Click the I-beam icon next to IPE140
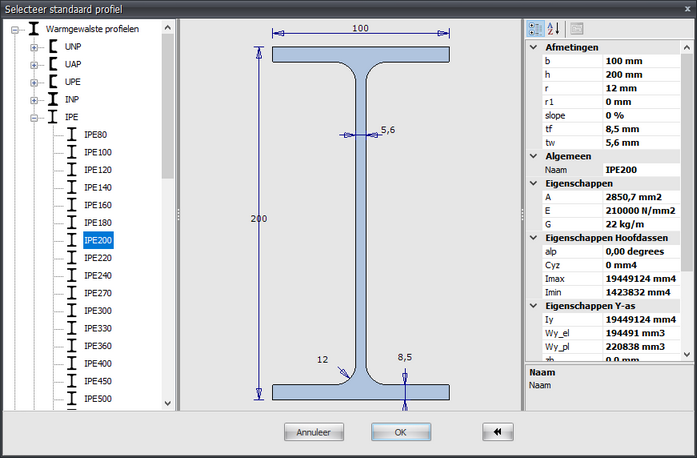The width and height of the screenshot is (697, 458). 72,187
